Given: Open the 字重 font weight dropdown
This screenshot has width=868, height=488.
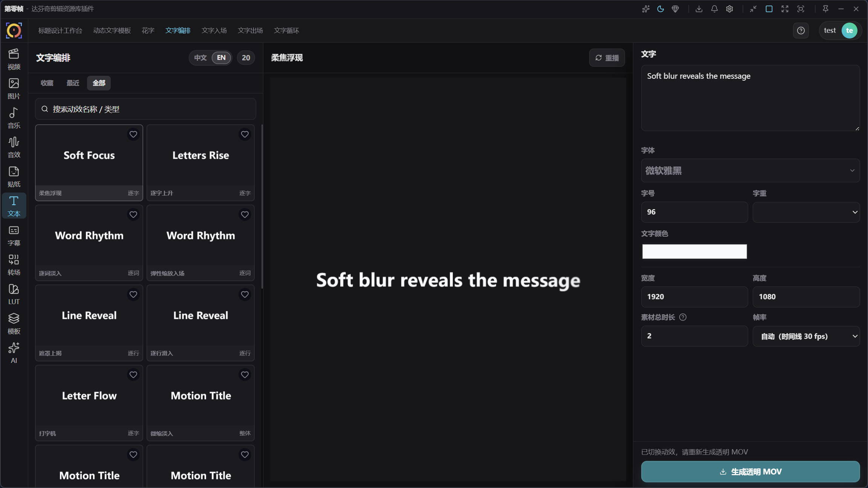Looking at the screenshot, I should (x=806, y=212).
